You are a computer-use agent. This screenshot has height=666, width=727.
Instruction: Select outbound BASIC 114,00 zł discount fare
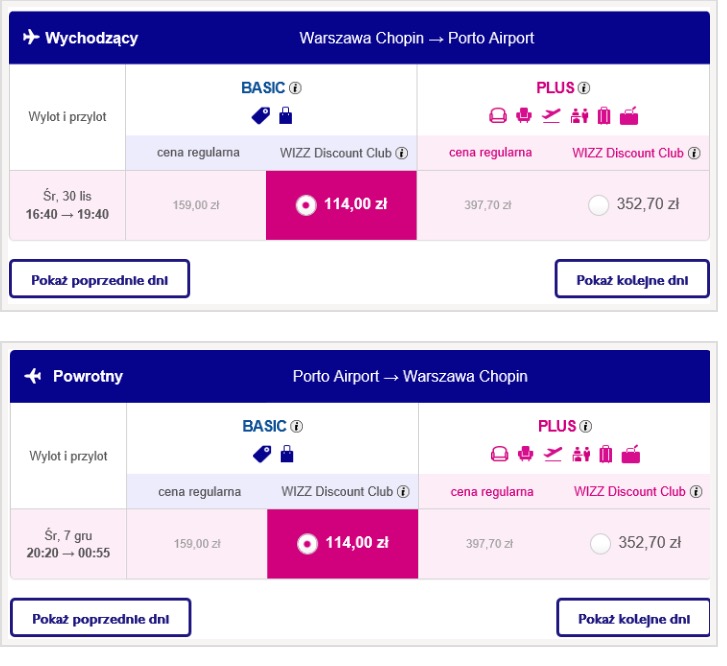tap(341, 205)
